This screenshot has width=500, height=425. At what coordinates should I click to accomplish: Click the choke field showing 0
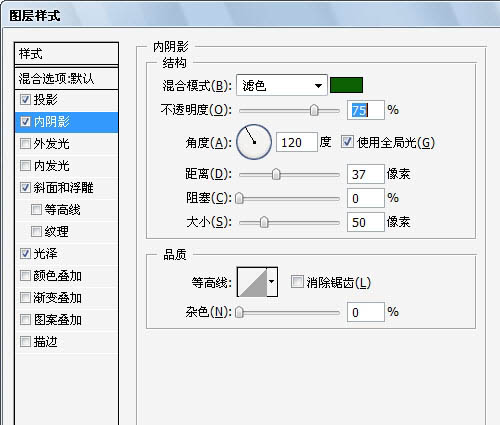tap(366, 198)
